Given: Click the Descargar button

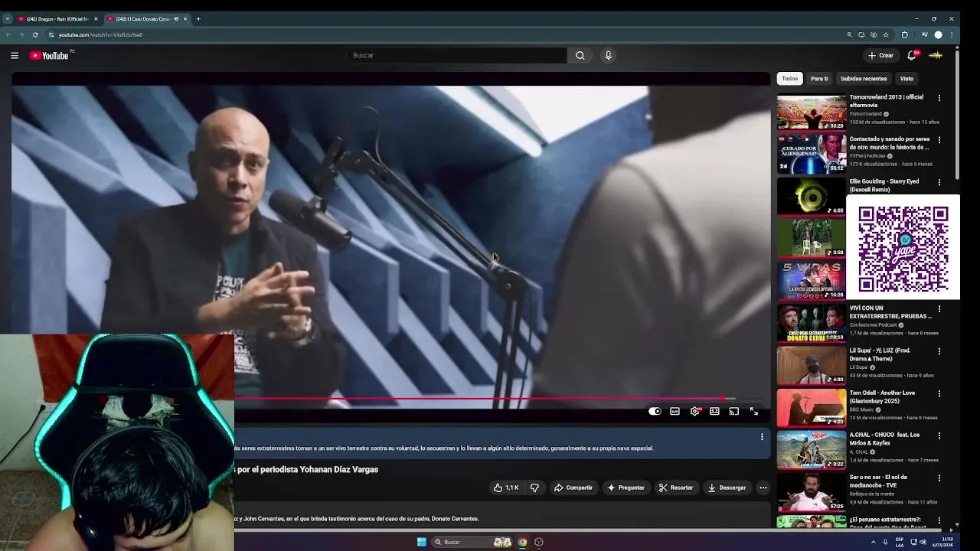Looking at the screenshot, I should tap(727, 487).
